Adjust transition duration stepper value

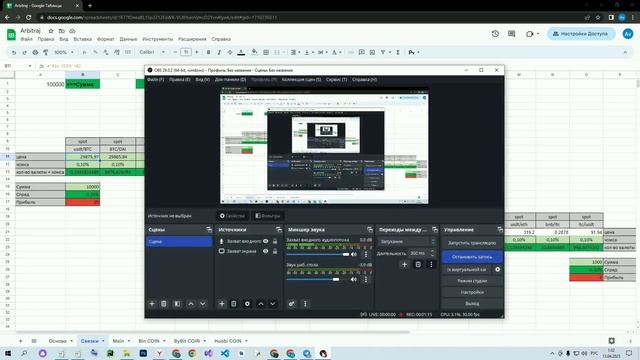click(433, 253)
